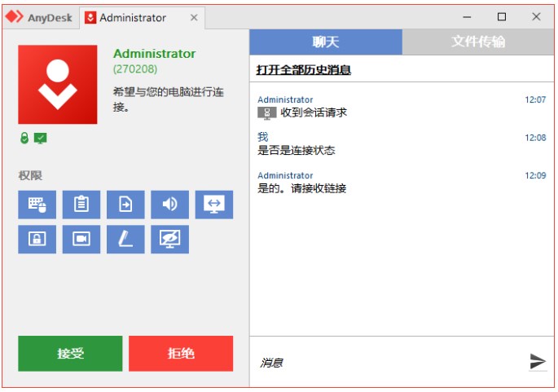Accept the connection with 接受 button
The image size is (558, 392).
pyautogui.click(x=70, y=353)
